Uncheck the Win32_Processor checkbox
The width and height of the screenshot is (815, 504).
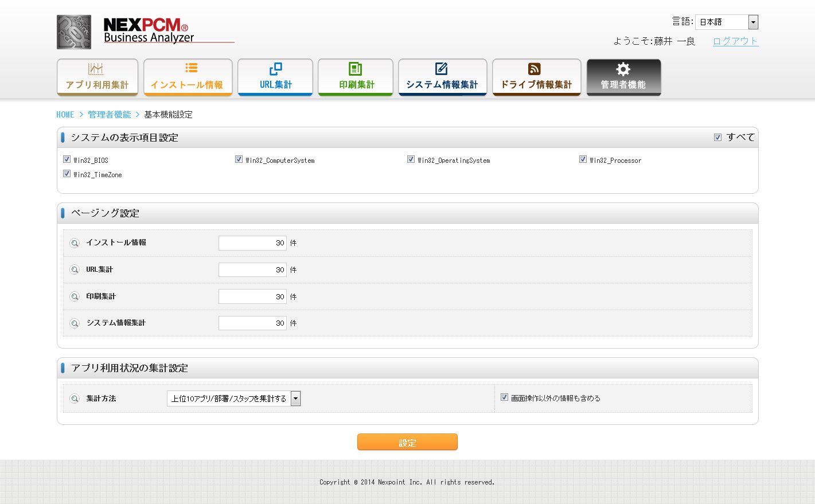(x=583, y=159)
